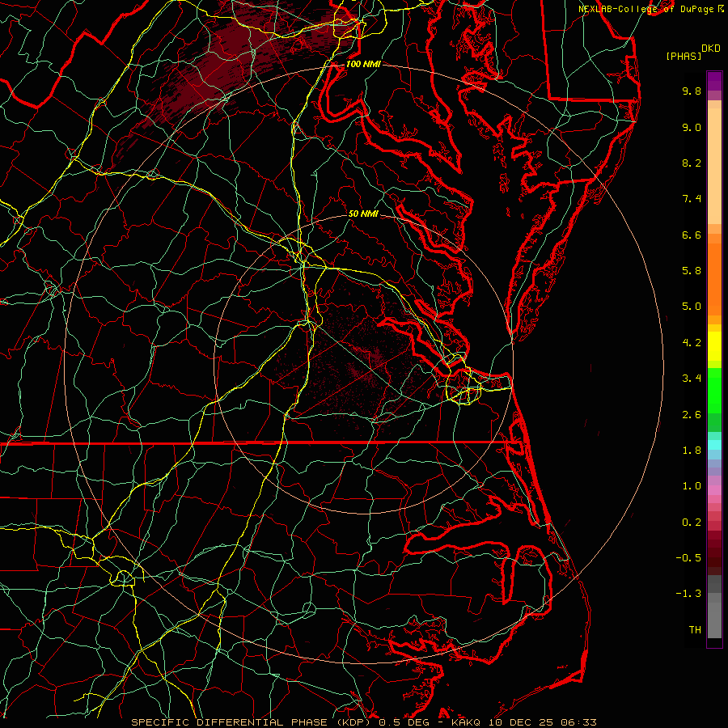
Task: Click the 10 DEC 25 06:33 timestamp
Action: [542, 722]
